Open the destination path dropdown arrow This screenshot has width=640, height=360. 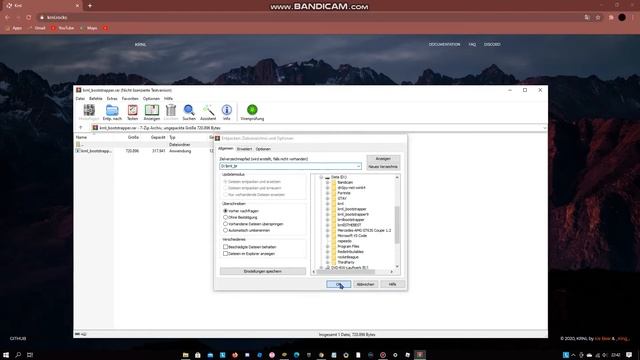pyautogui.click(x=358, y=166)
